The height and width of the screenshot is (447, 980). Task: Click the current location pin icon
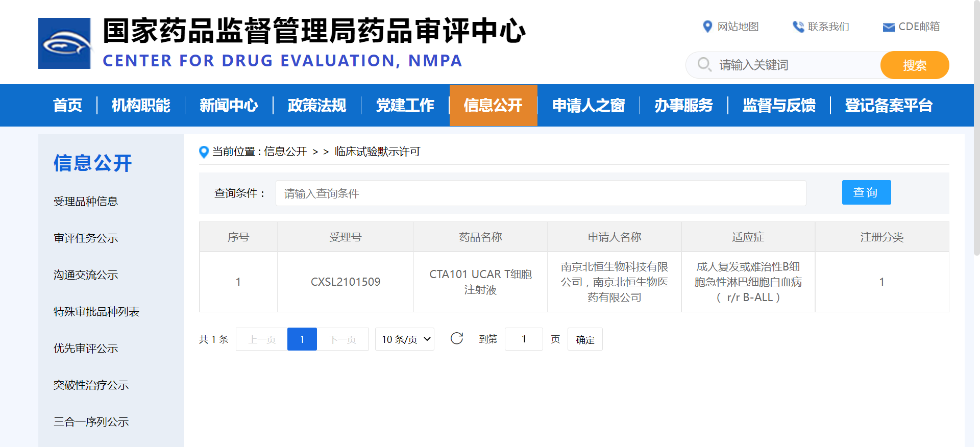[x=204, y=152]
